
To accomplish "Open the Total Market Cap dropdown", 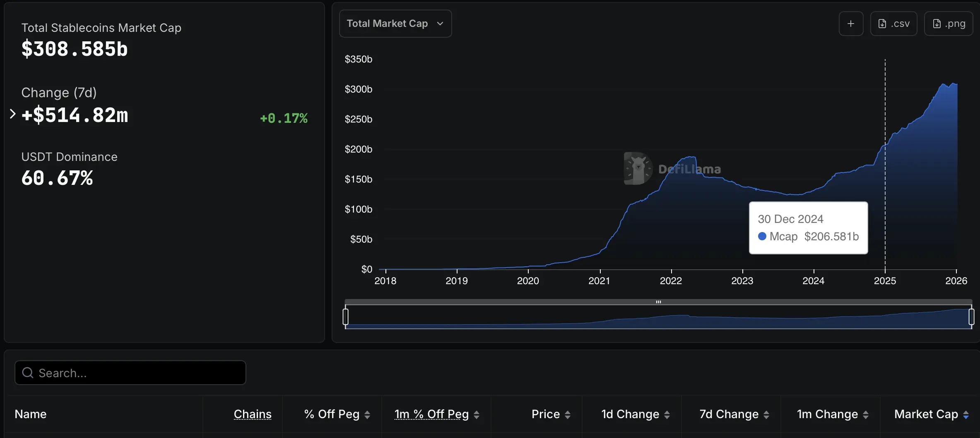I will coord(395,24).
